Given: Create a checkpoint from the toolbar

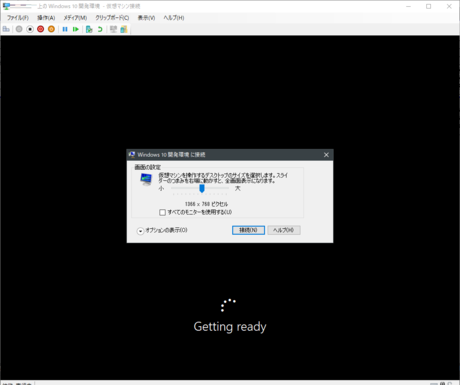Looking at the screenshot, I should click(89, 29).
